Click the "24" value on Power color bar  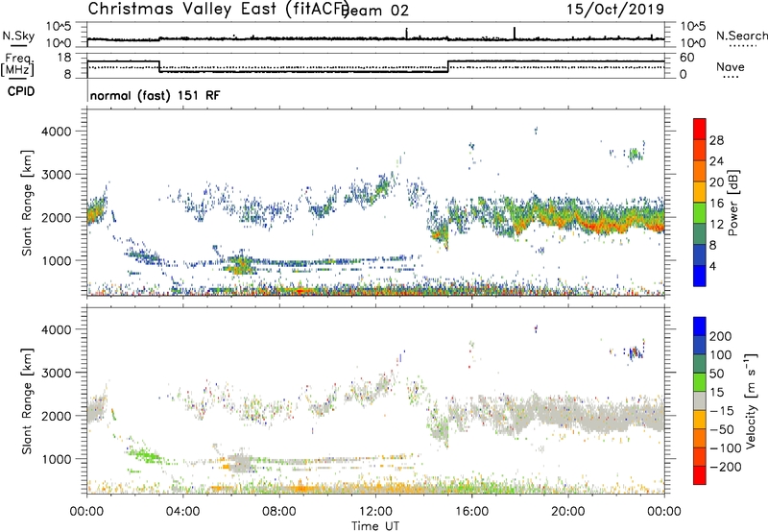click(x=716, y=161)
